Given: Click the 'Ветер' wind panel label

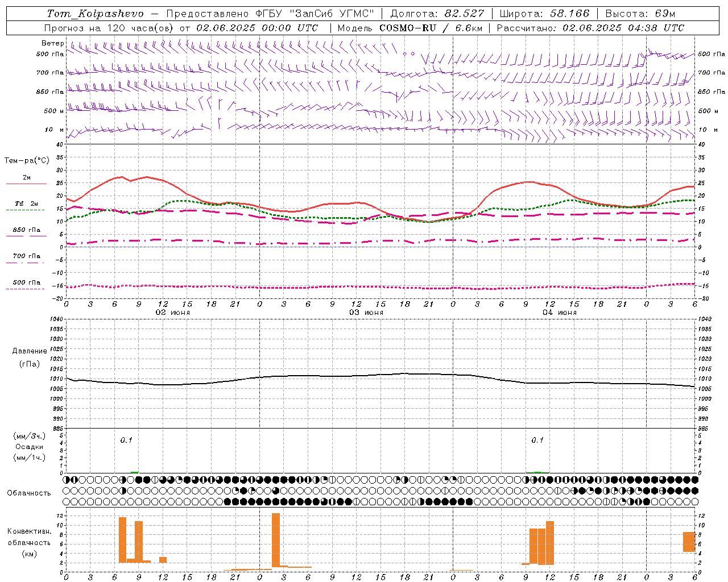Looking at the screenshot, I should [53, 43].
